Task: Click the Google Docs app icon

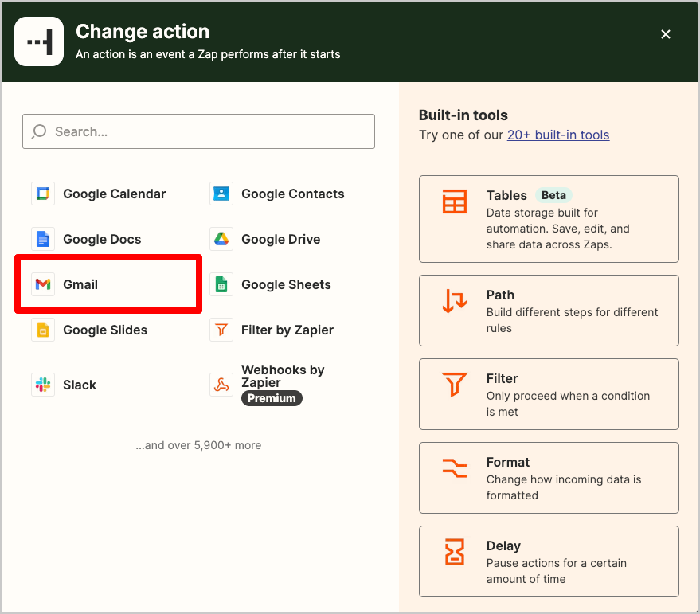Action: pyautogui.click(x=43, y=239)
